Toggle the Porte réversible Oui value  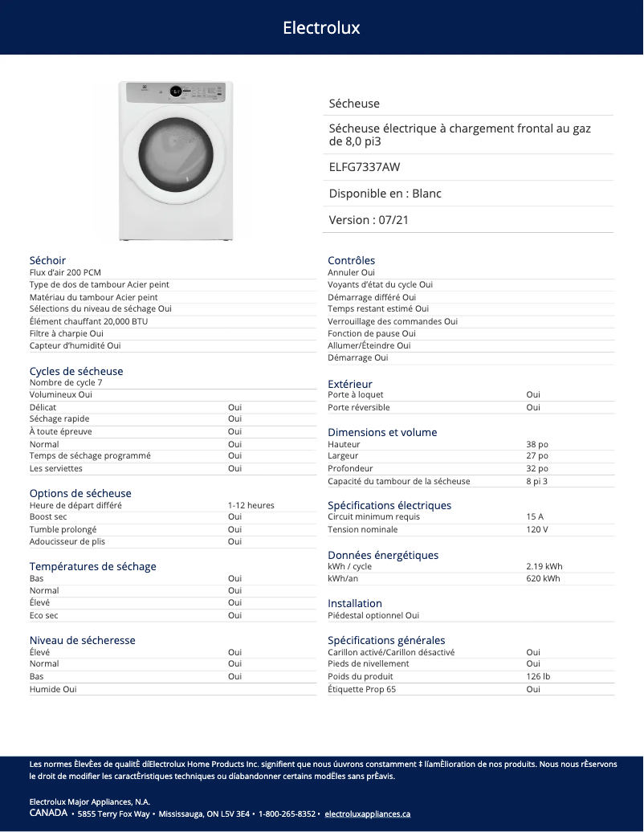coord(532,407)
